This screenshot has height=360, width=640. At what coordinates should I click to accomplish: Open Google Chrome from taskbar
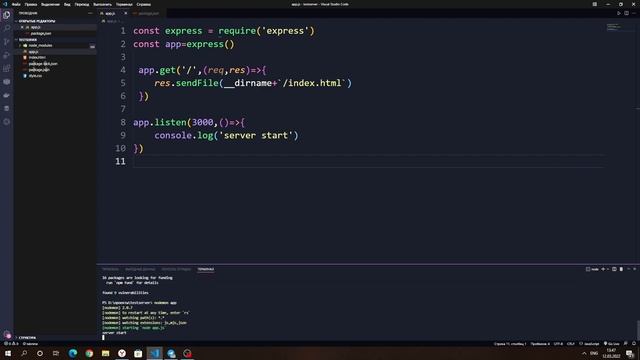click(89, 353)
